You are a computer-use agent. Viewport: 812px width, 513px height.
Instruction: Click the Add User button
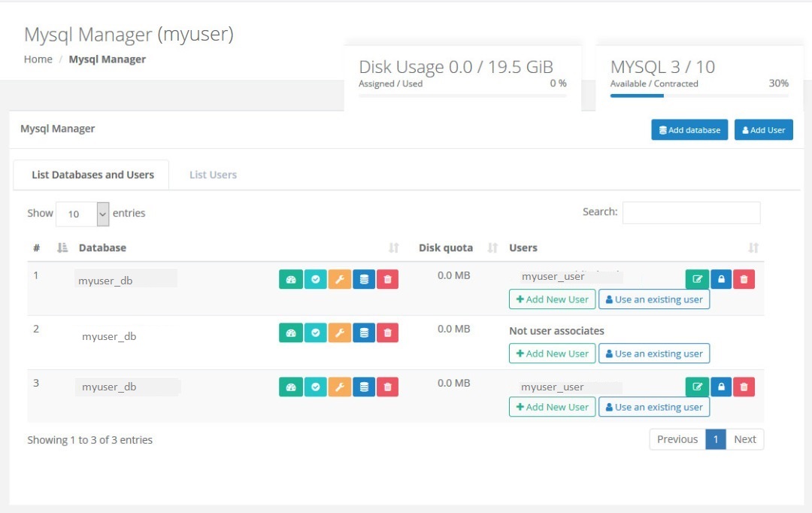(x=763, y=130)
